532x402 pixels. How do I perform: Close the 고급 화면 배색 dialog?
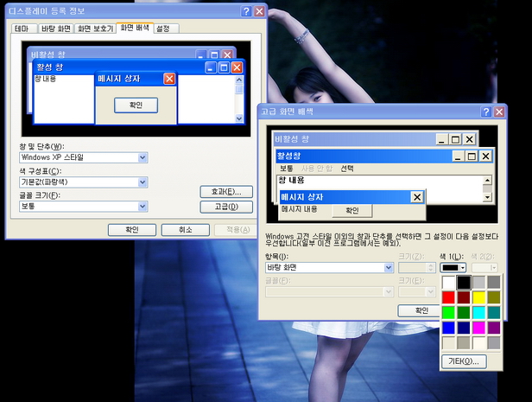498,112
